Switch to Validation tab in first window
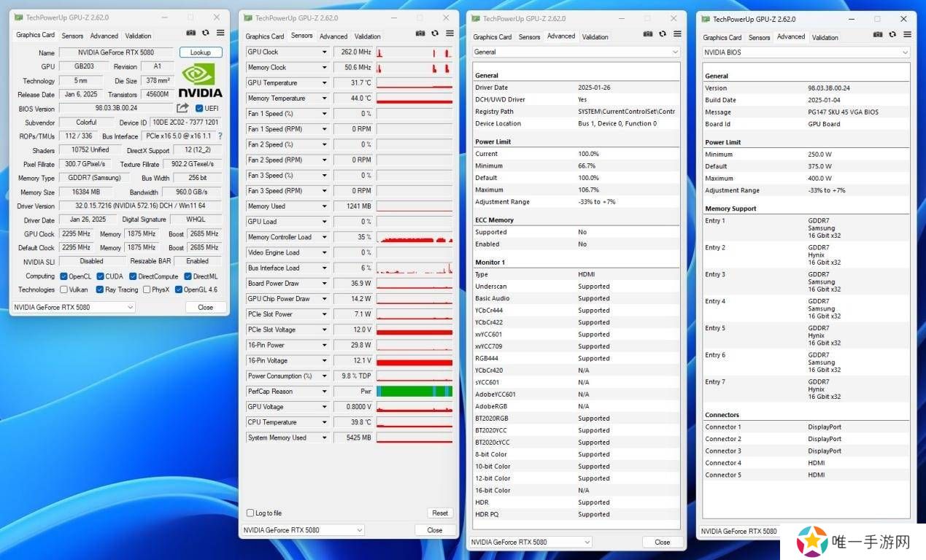The height and width of the screenshot is (560, 926). (x=138, y=36)
